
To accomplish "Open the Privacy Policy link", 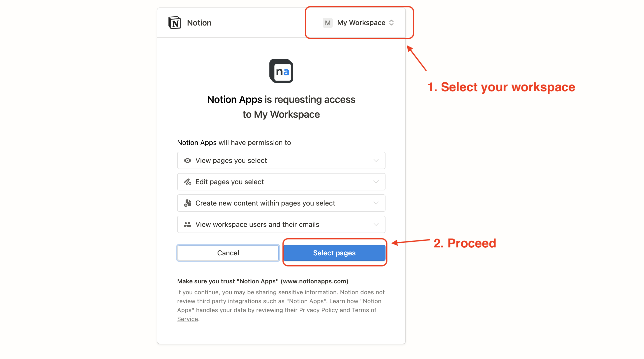I will coord(318,310).
